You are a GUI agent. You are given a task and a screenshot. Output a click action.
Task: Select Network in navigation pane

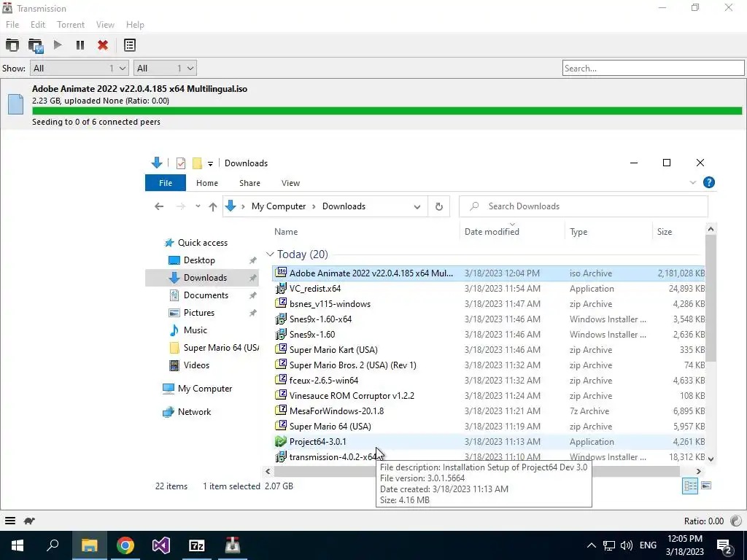pos(194,412)
